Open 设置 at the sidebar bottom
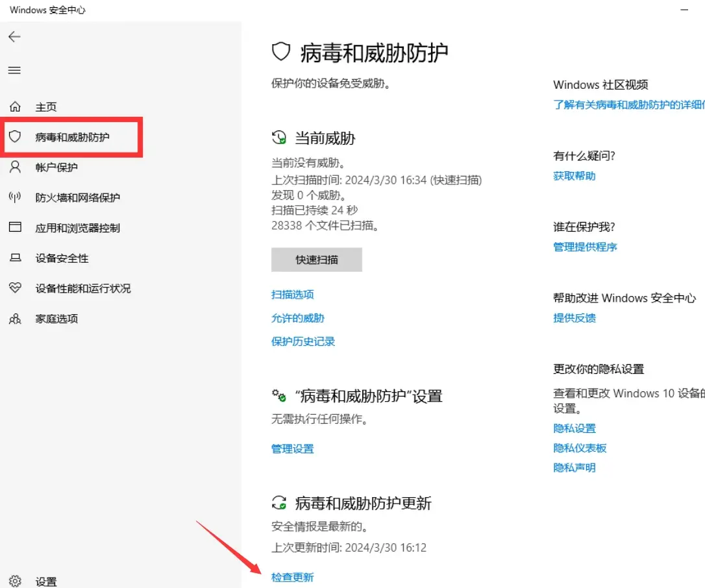The height and width of the screenshot is (588, 705). point(46,582)
